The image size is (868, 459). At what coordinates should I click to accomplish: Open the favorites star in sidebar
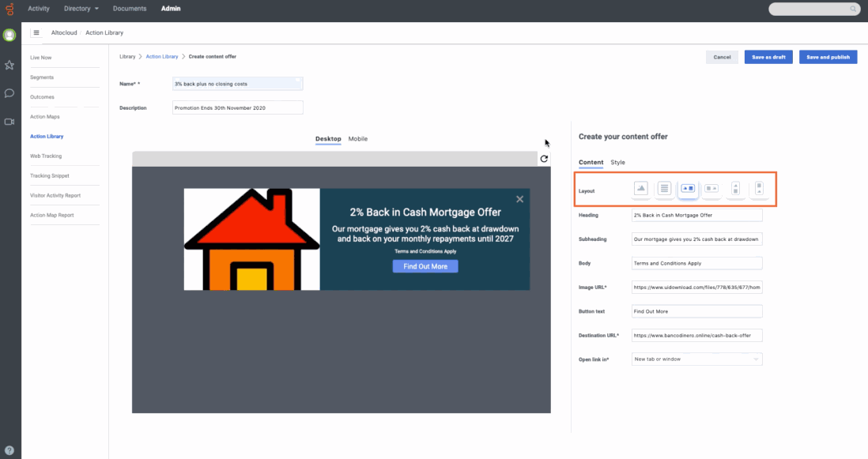tap(9, 65)
